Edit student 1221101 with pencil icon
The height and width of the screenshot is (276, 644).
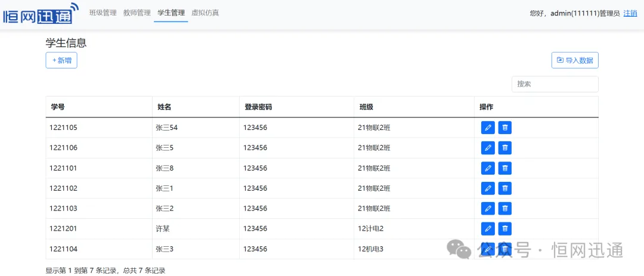point(488,168)
